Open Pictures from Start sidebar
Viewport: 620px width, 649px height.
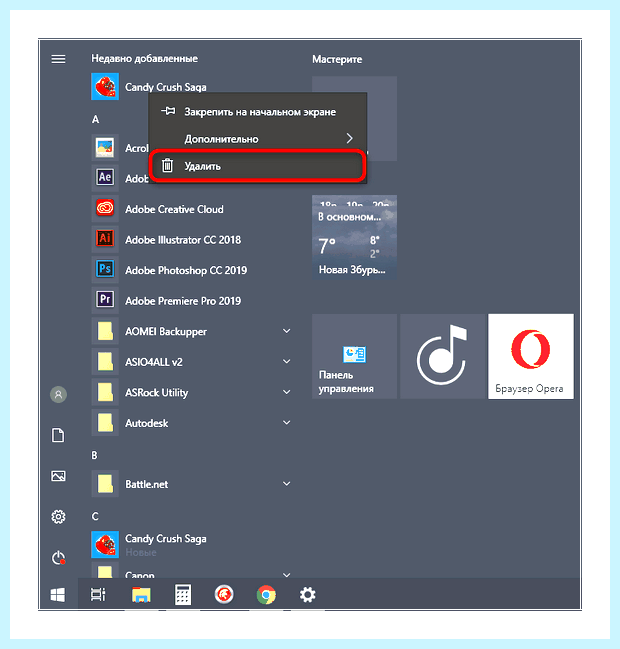pos(58,476)
